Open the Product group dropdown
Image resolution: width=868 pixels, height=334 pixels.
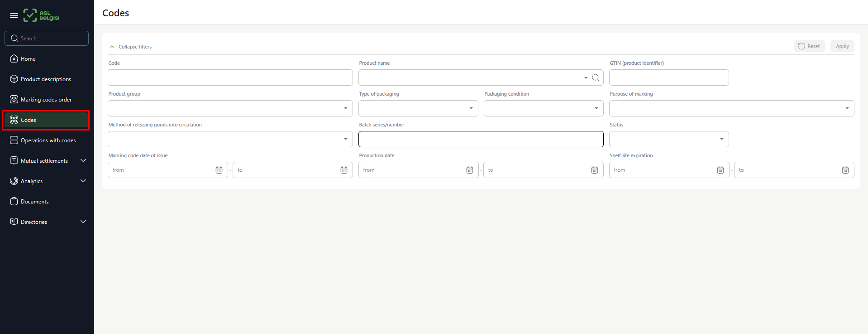tap(230, 108)
